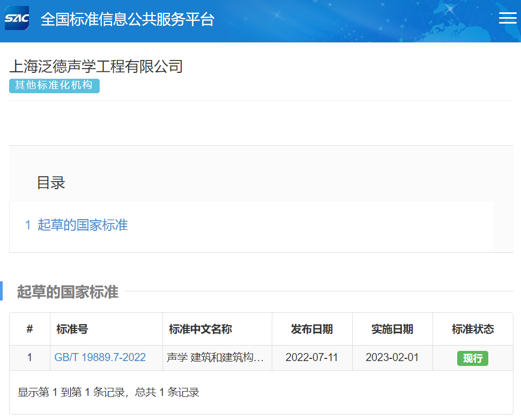The height and width of the screenshot is (420, 521).
Task: Click the 起草的国家标准 section heading
Action: 68,292
